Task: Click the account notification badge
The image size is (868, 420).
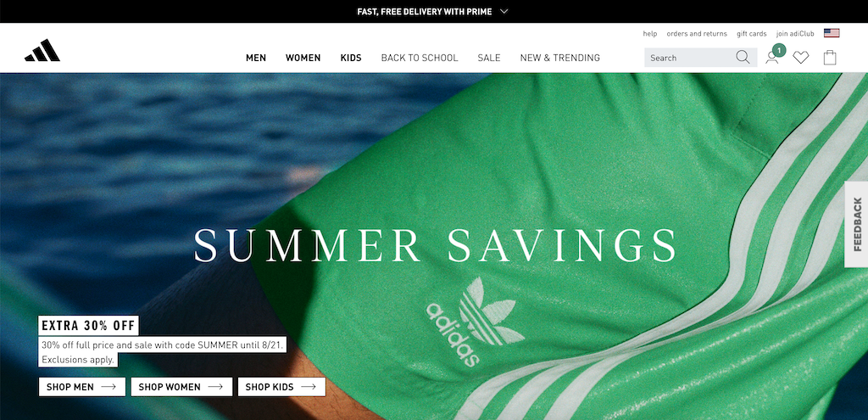Action: tap(779, 50)
